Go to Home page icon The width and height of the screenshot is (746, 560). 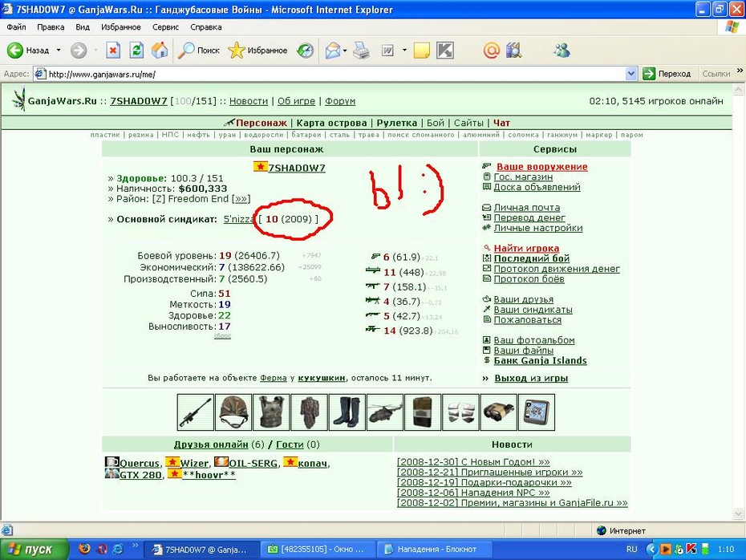pos(160,50)
